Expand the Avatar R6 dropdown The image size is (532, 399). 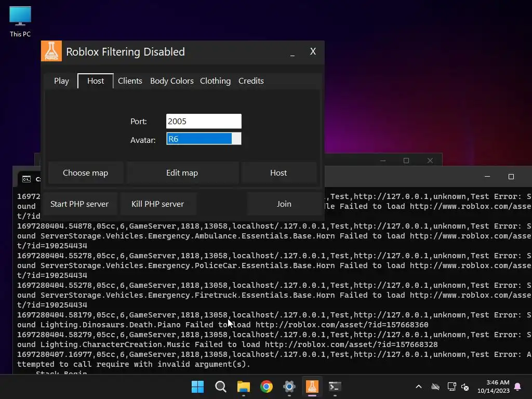pyautogui.click(x=204, y=139)
